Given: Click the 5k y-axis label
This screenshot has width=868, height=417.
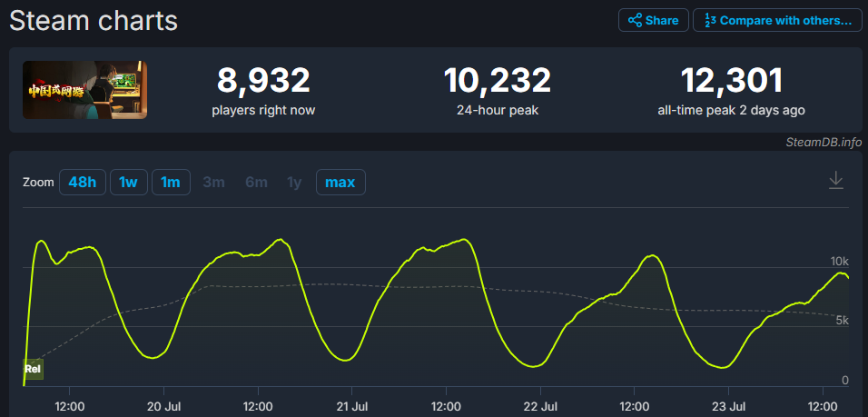Looking at the screenshot, I should point(842,320).
